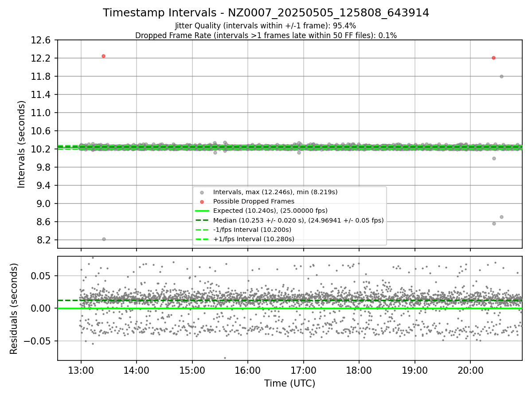
Task: Click the gray outlier point at 8.7 seconds
Action: tap(501, 217)
